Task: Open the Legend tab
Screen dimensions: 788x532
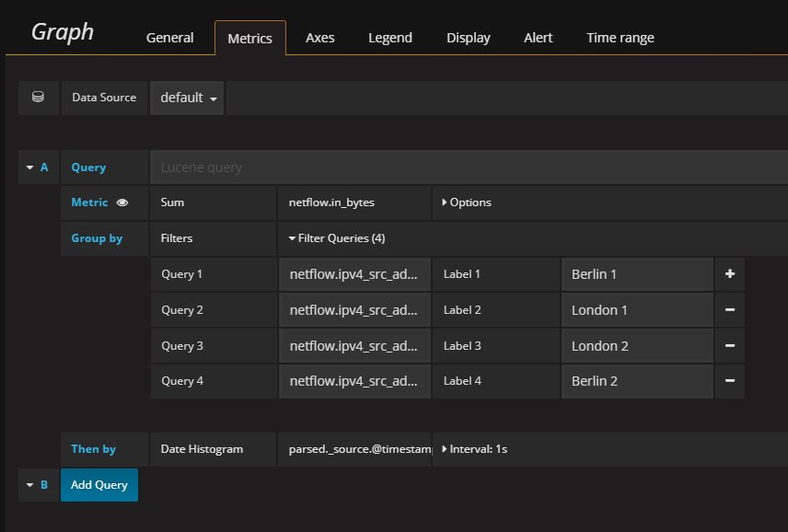Action: click(x=389, y=38)
